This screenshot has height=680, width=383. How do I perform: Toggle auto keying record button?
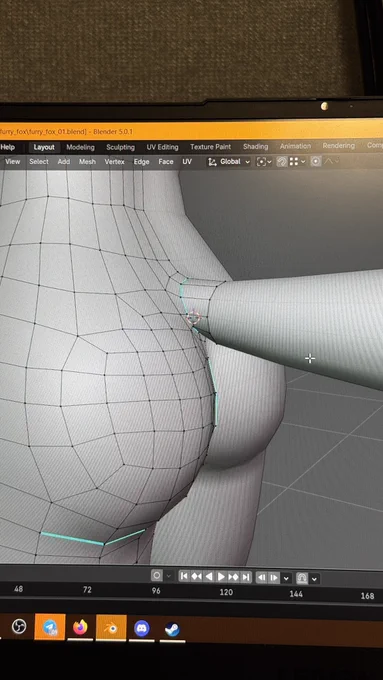[157, 575]
